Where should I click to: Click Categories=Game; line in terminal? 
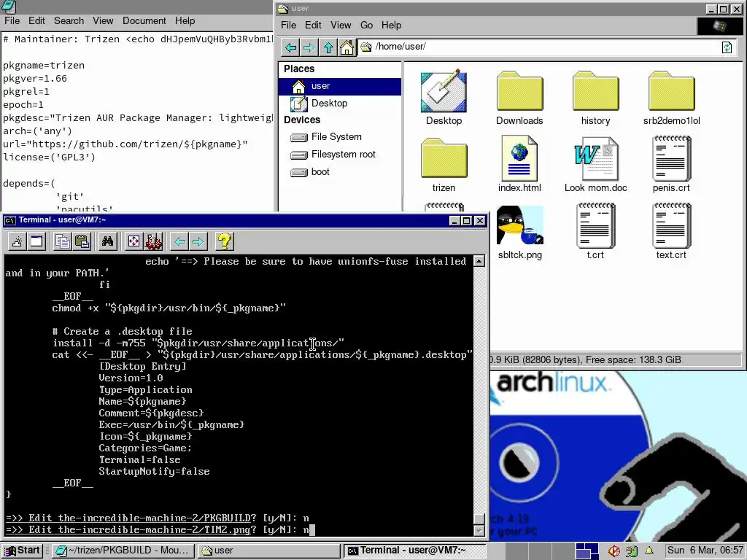pos(145,448)
